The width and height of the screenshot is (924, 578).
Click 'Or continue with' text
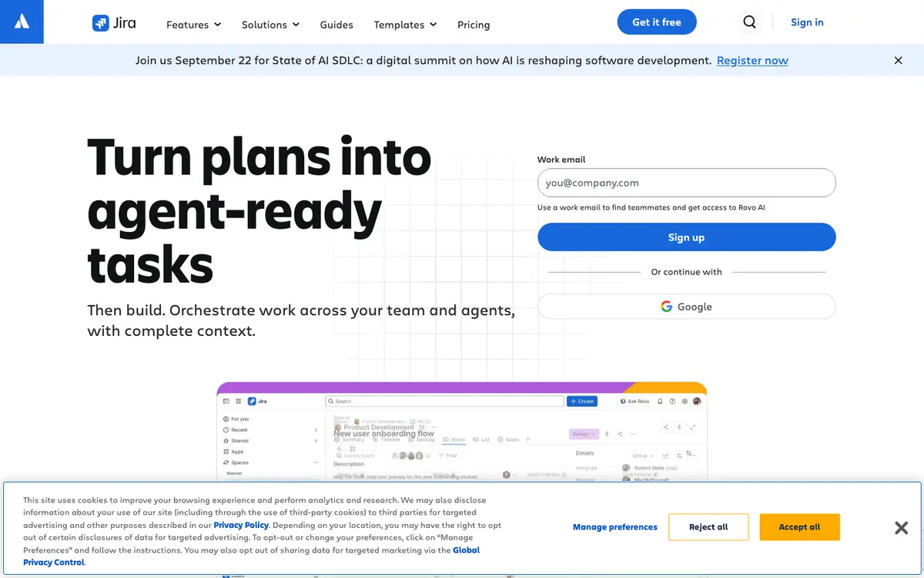(686, 272)
